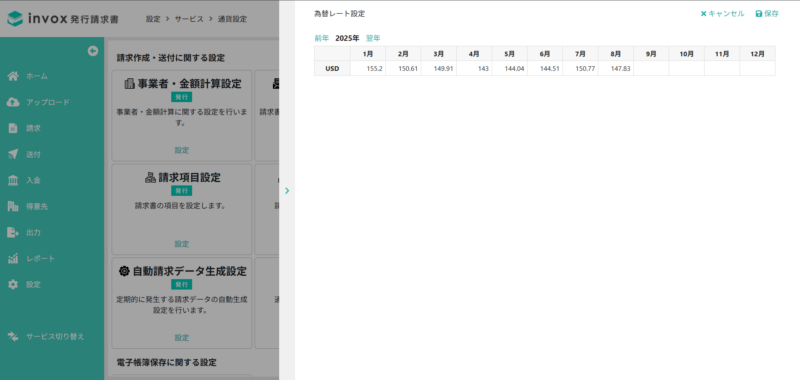This screenshot has width=800, height=380.
Task: Open the ホーム home icon
Action: click(x=13, y=76)
